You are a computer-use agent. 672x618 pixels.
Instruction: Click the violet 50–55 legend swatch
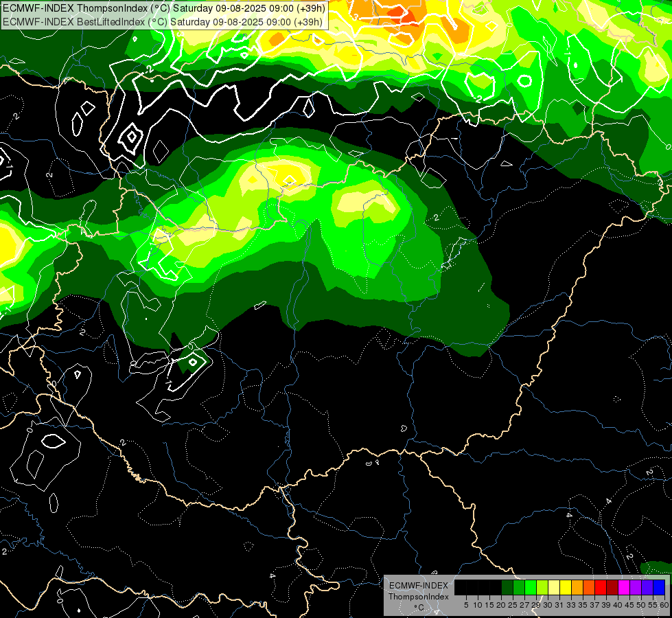coord(647,587)
